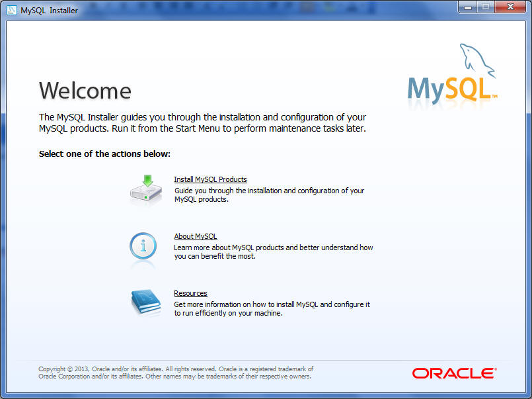Click the blue info circle icon
The width and height of the screenshot is (532, 399).
point(143,246)
